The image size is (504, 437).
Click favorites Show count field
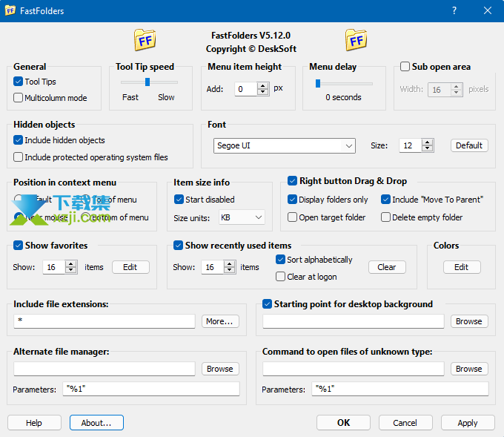coord(54,267)
